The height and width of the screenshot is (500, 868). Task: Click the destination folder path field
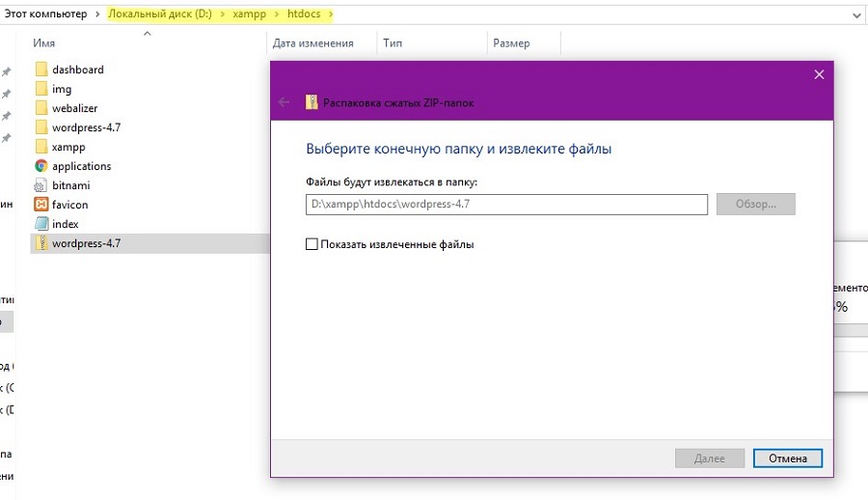(x=506, y=204)
